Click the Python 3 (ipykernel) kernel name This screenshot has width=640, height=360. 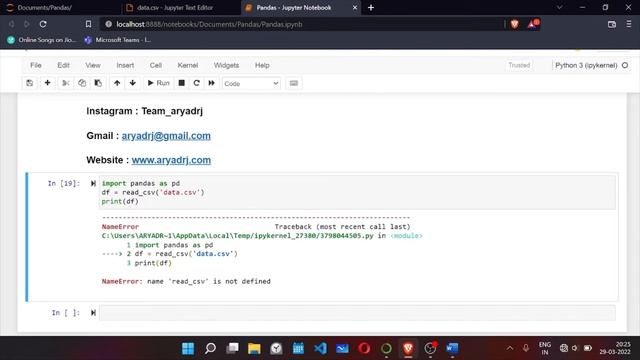click(586, 65)
